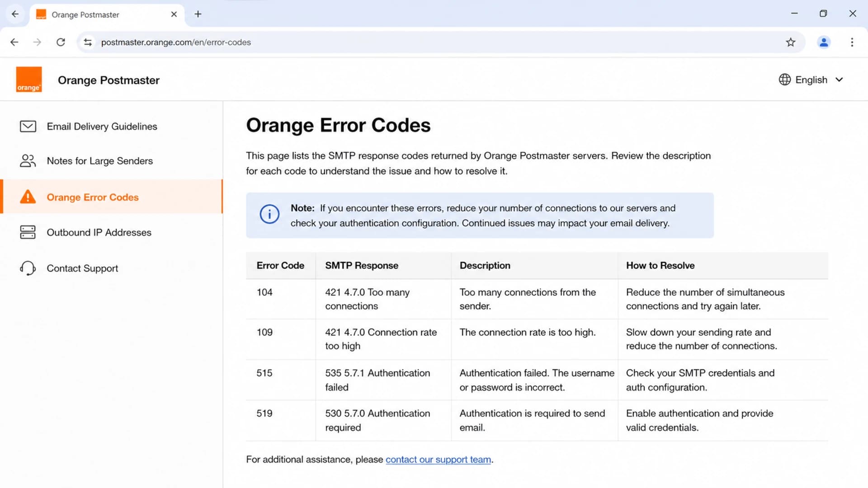Open a new browser tab
This screenshot has width=868, height=488.
point(198,14)
